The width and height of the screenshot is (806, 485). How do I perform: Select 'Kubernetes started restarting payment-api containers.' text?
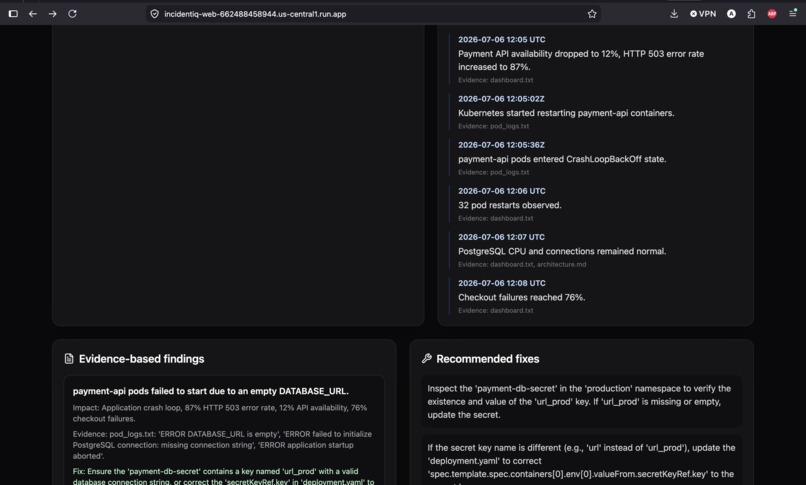(x=566, y=113)
